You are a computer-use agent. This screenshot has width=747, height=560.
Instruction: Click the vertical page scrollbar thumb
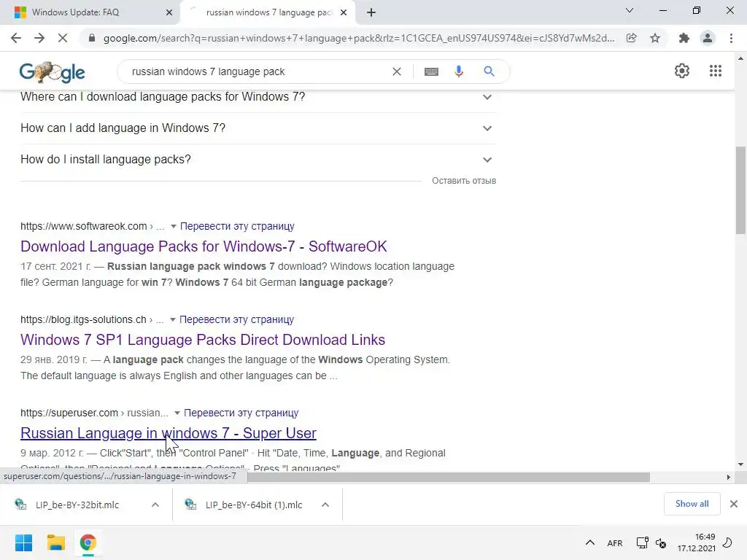pos(740,190)
